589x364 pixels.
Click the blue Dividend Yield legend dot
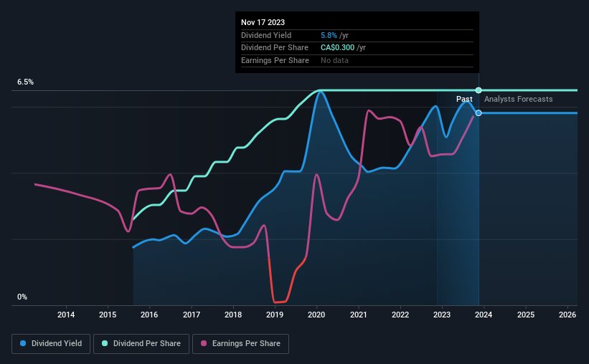23,343
